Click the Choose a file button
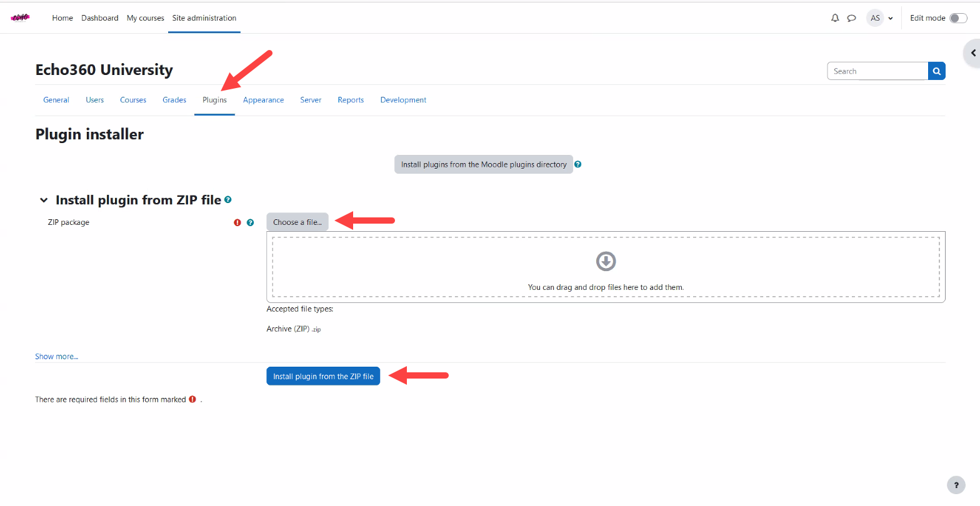This screenshot has width=980, height=506. tap(297, 222)
